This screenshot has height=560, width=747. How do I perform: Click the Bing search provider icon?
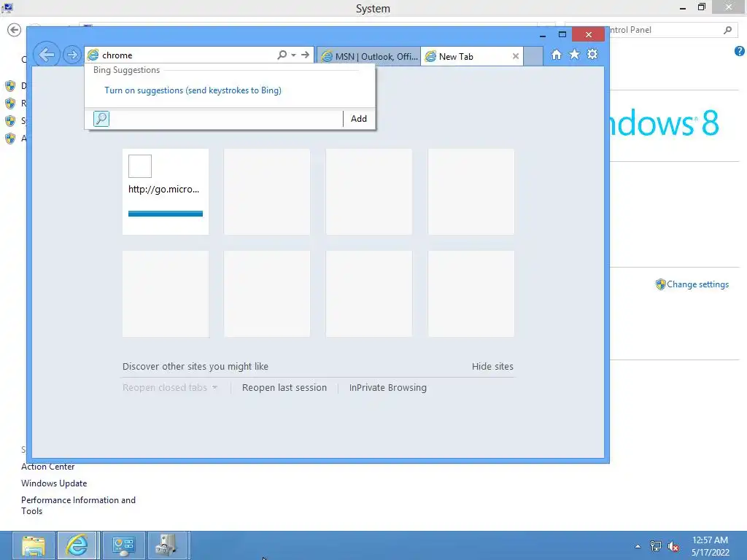(x=101, y=119)
